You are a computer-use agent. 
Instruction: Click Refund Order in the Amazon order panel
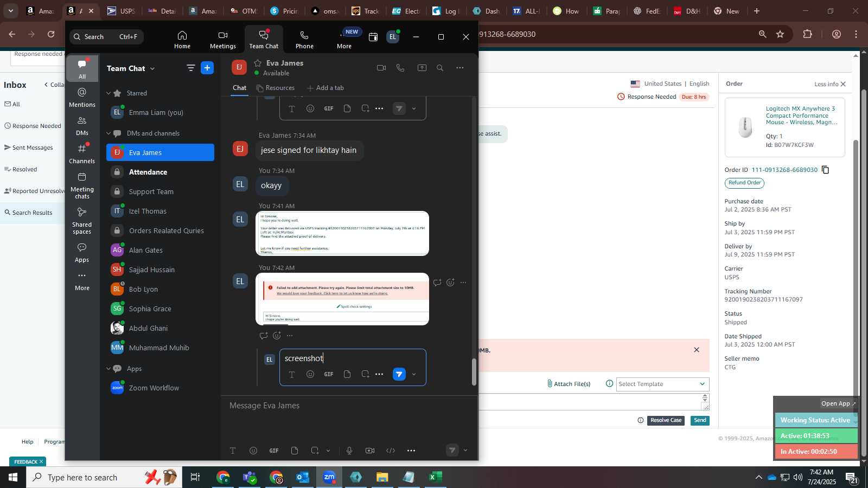(x=744, y=183)
